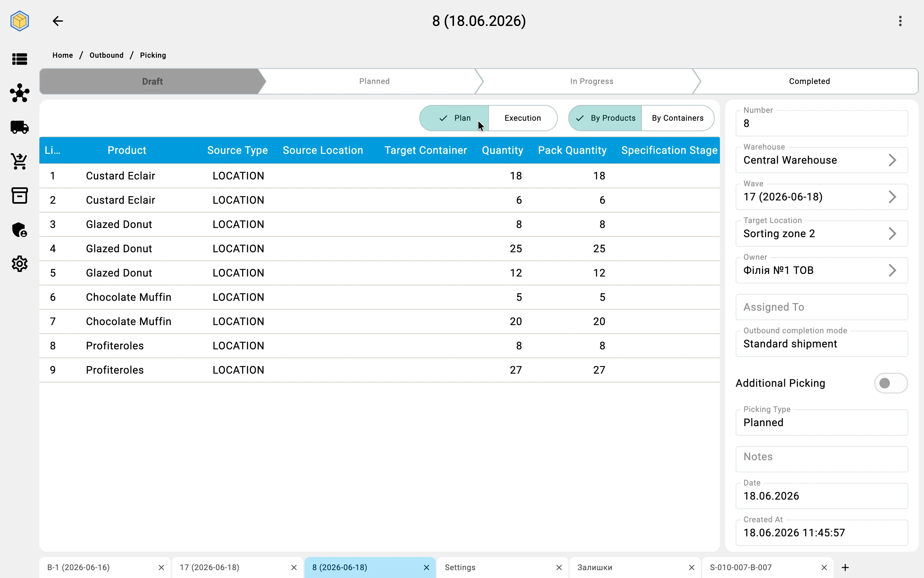Open the shopping cart sidebar icon

19,161
